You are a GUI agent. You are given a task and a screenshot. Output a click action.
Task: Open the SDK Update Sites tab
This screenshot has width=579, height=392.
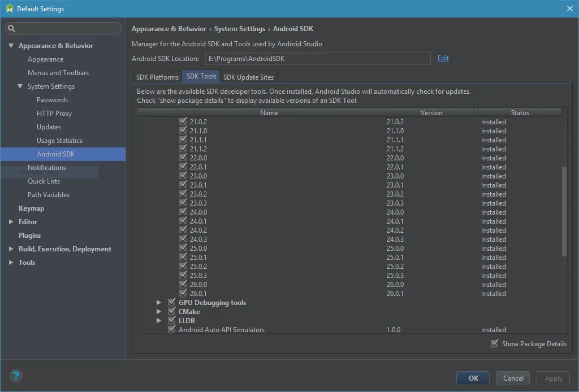coord(249,77)
